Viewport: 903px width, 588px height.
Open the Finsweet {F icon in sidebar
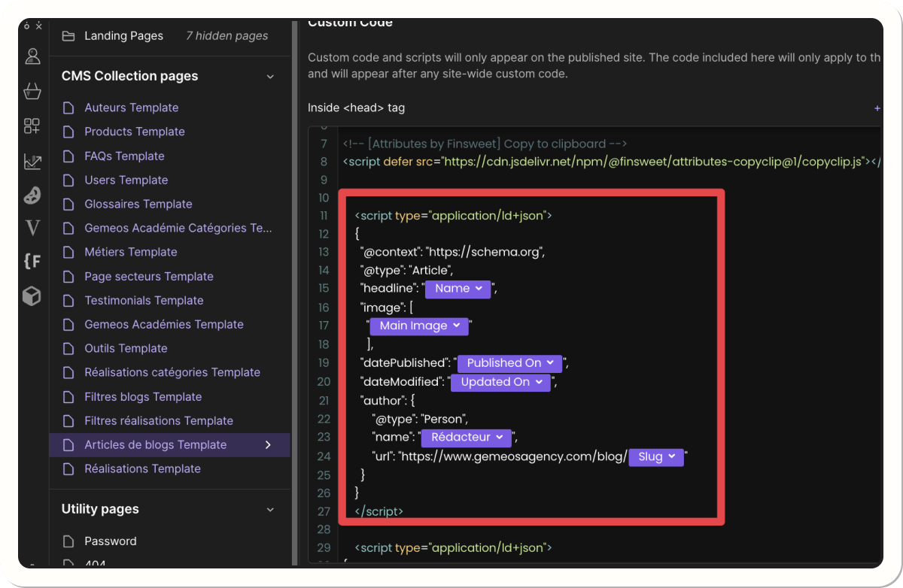click(x=32, y=262)
